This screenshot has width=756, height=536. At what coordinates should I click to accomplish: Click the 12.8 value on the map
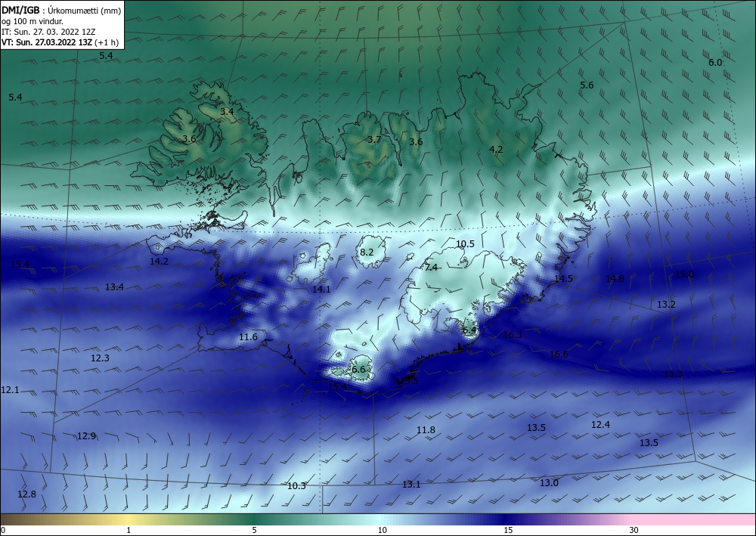(26, 494)
